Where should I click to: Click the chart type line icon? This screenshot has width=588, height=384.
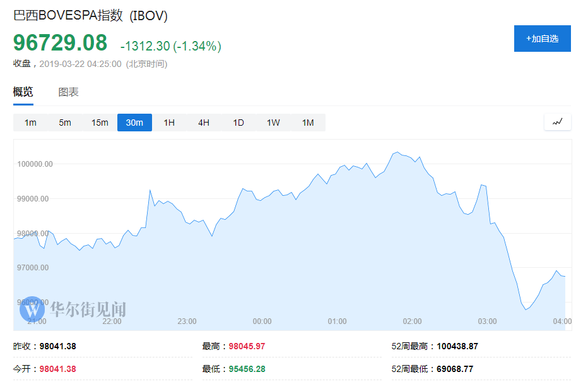[558, 122]
